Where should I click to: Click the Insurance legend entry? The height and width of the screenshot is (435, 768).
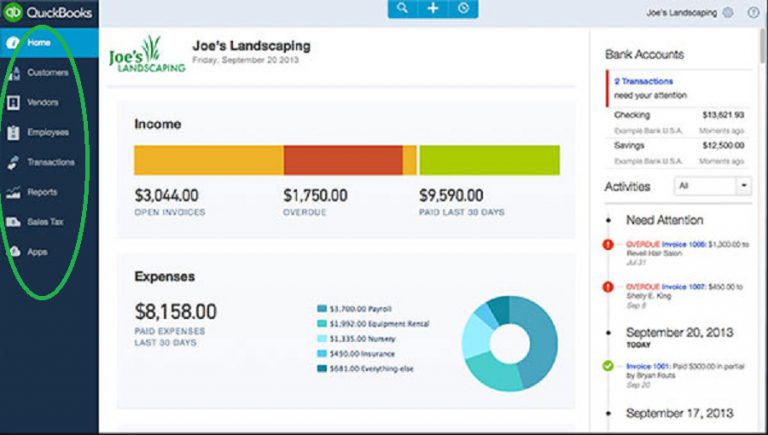[356, 354]
